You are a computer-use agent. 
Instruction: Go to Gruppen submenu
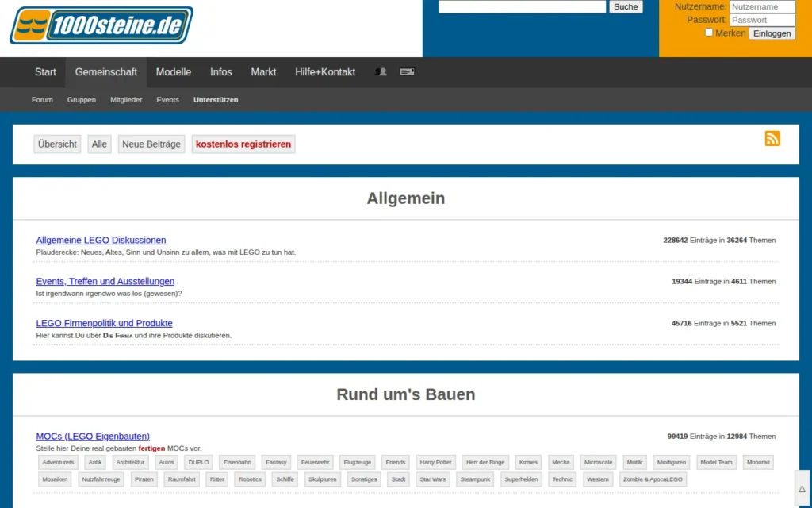tap(82, 99)
